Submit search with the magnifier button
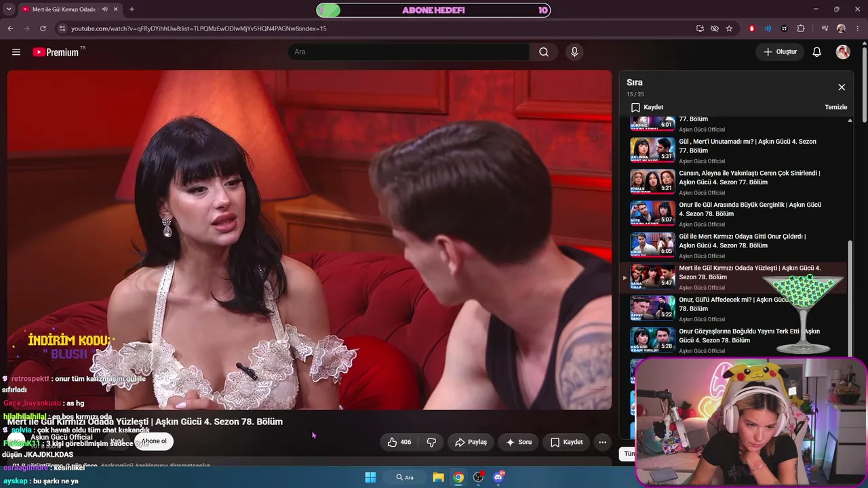The image size is (868, 488). (544, 52)
